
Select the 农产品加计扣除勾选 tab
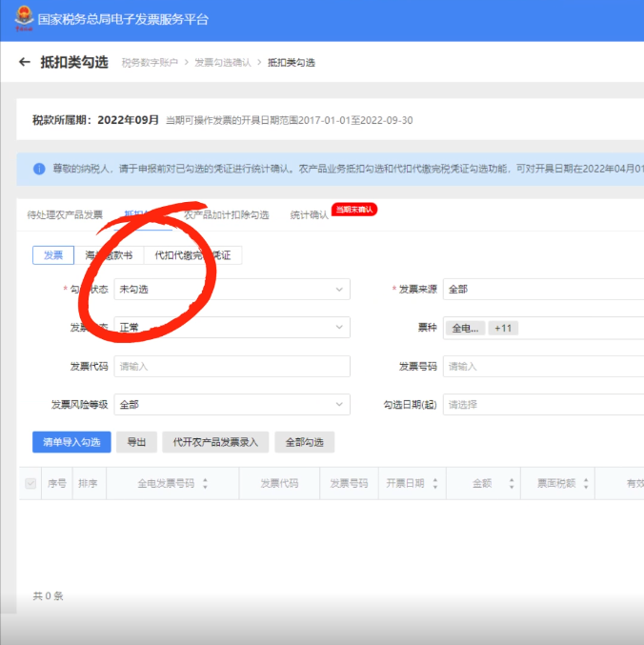click(x=227, y=215)
